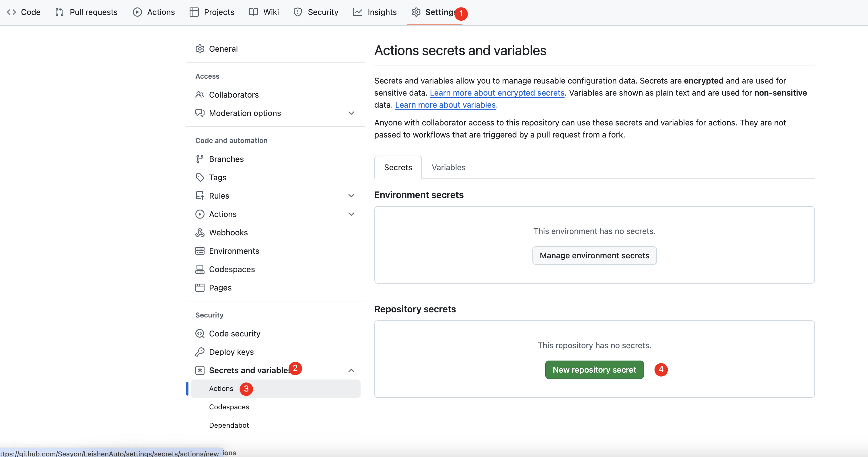Click the Webhooks icon
Viewport: 868px width, 457px height.
200,233
